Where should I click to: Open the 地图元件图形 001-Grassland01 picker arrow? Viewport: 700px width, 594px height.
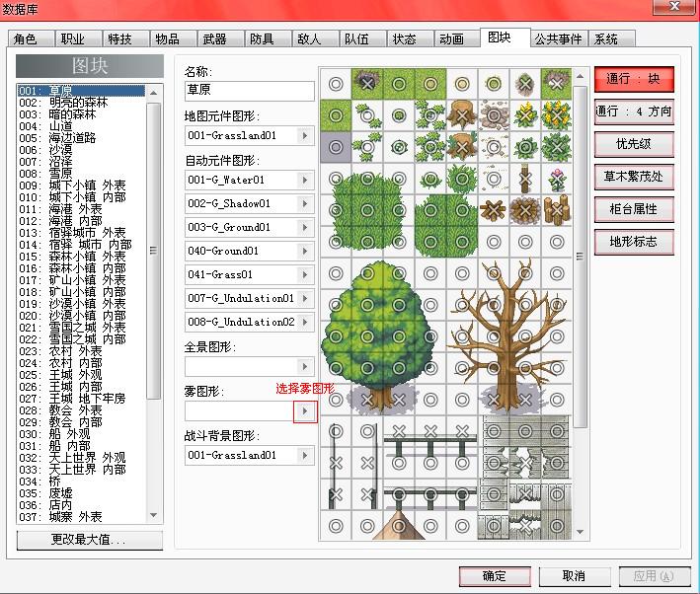(305, 135)
